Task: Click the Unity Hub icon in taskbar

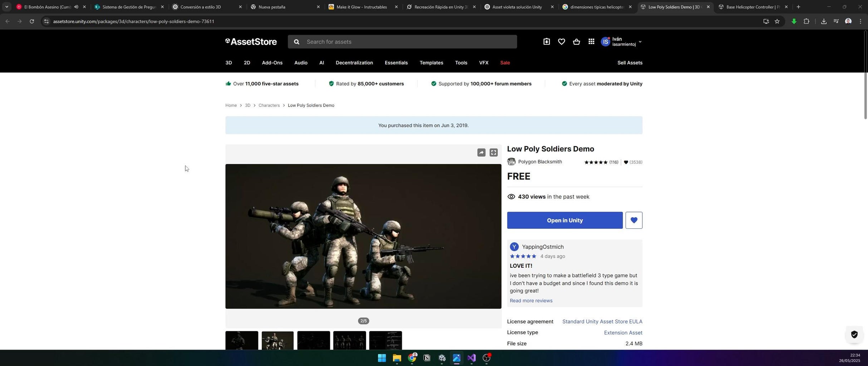Action: [x=442, y=358]
